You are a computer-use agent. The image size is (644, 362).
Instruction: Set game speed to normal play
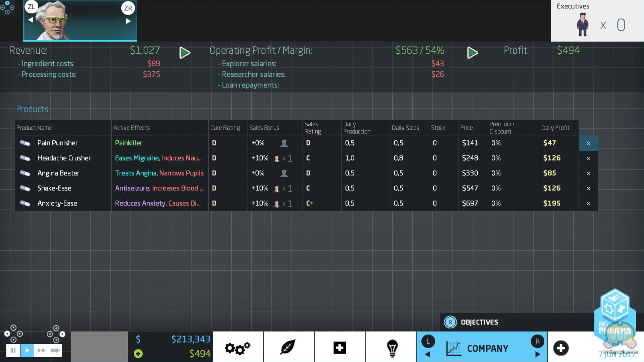pos(27,351)
